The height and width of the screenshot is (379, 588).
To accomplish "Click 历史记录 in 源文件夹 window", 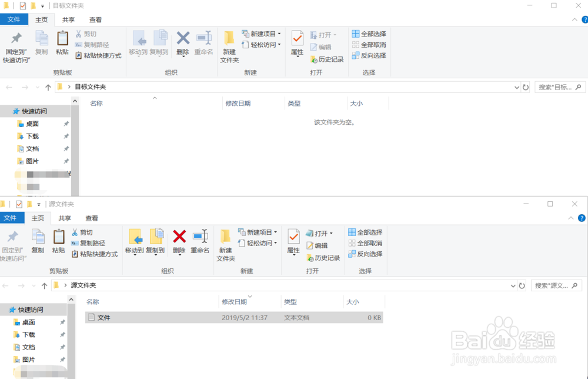I will coord(323,258).
